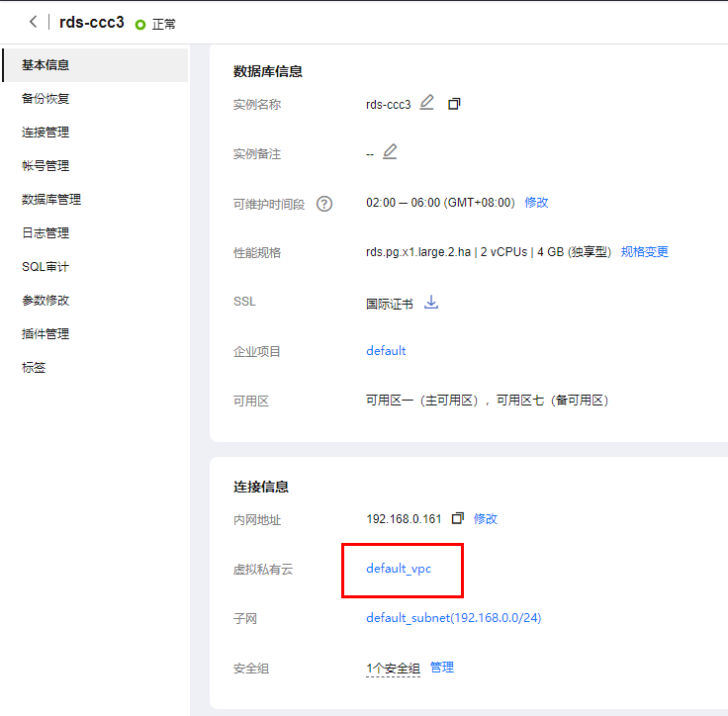Click 修改 next to maintenance window time

tap(536, 203)
